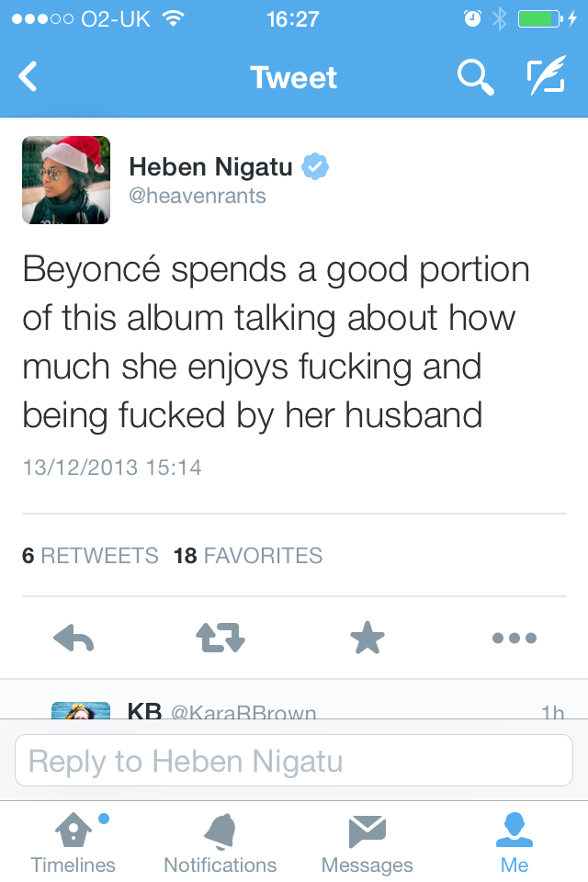
Task: Reply to tweet using arrow icon
Action: (x=75, y=638)
